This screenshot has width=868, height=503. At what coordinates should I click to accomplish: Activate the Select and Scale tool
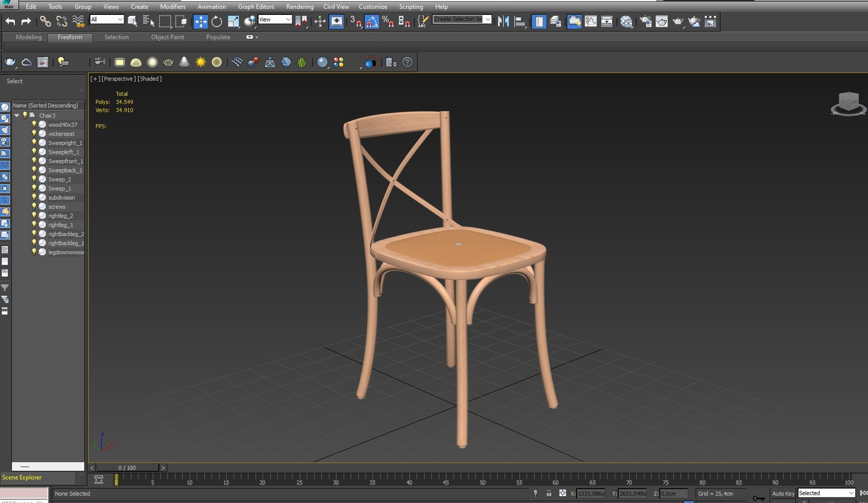(233, 21)
